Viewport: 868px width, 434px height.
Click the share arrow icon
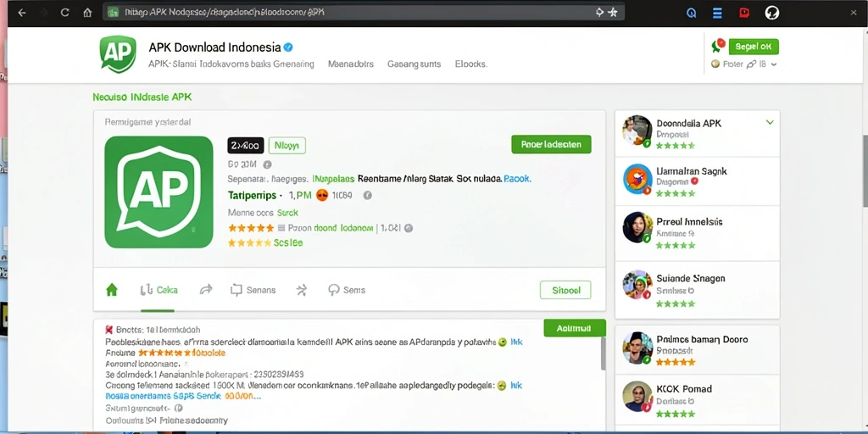coord(206,290)
